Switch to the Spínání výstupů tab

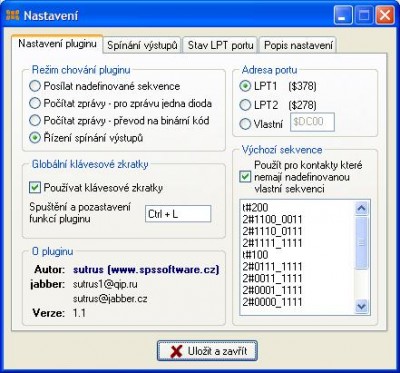[x=142, y=45]
